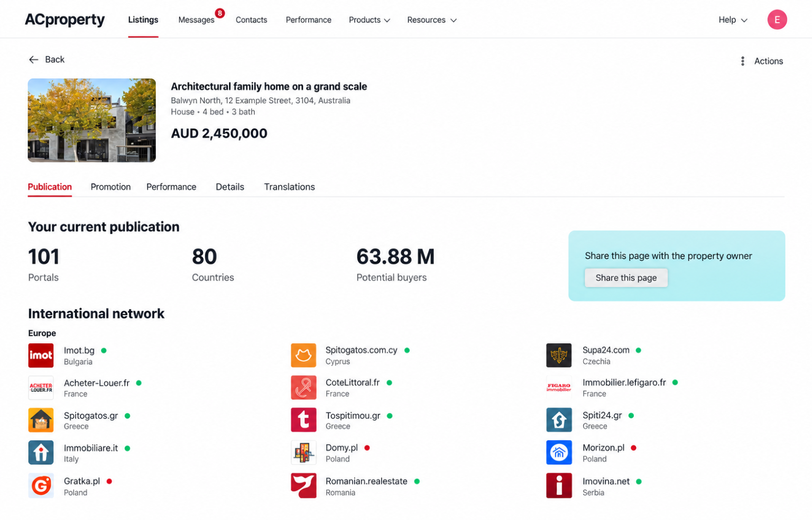Open the Translations tab
The height and width of the screenshot is (520, 812).
click(x=290, y=187)
